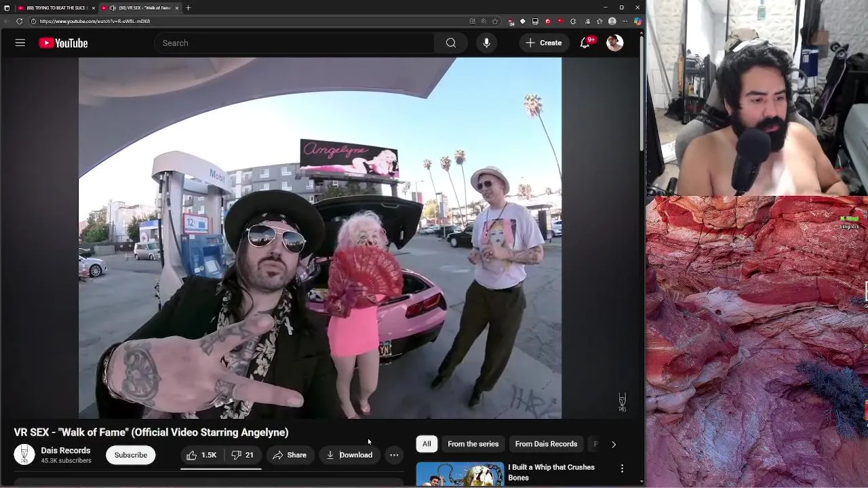Mute the audio-playing tab speaker icon

point(113,7)
